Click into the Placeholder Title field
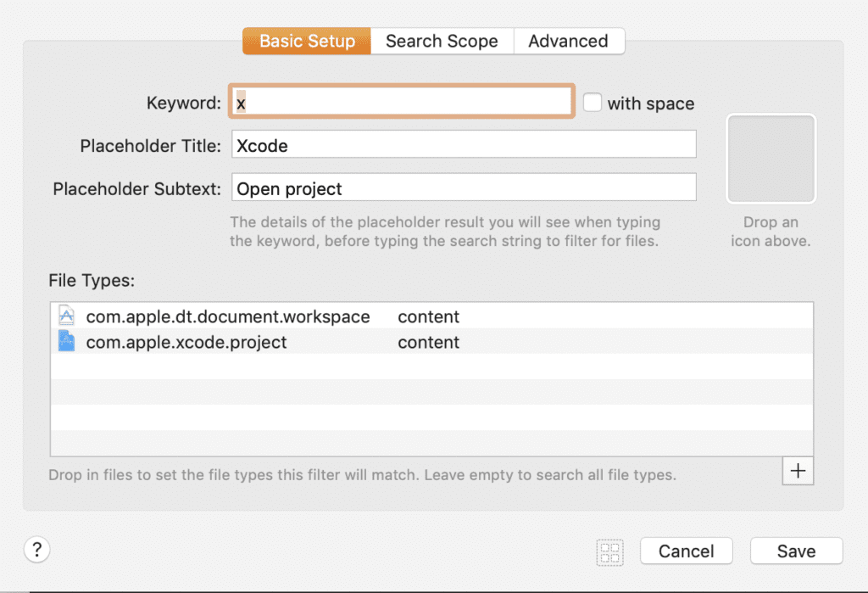This screenshot has width=868, height=593. click(464, 144)
